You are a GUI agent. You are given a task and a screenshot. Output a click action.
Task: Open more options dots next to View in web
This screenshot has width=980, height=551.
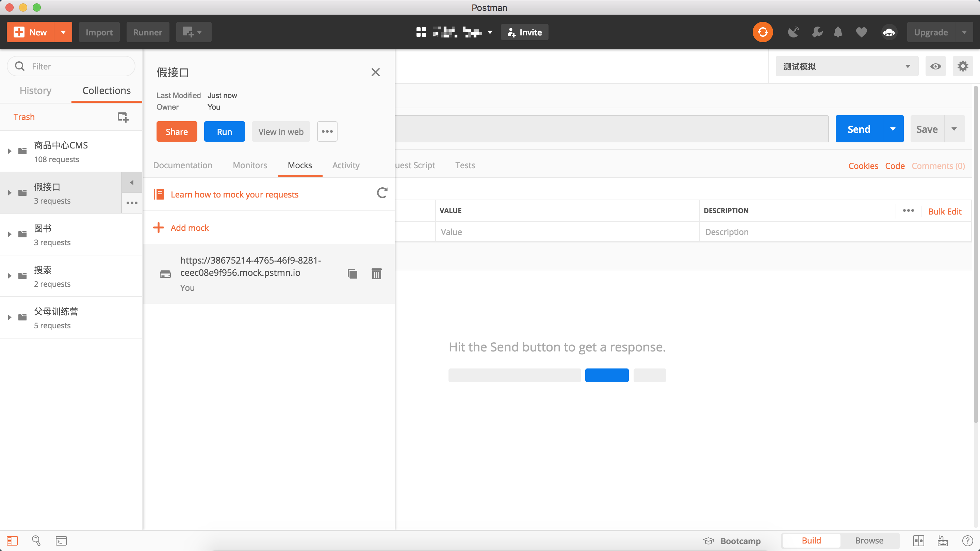point(327,131)
